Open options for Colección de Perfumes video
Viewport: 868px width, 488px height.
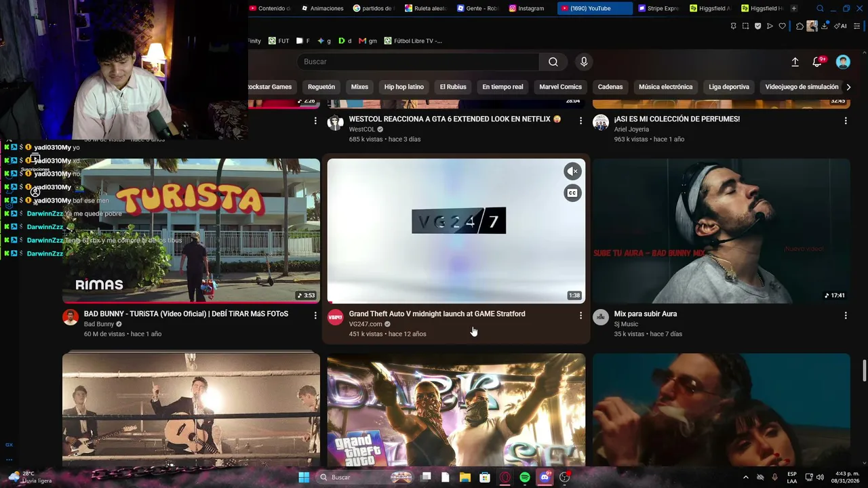pyautogui.click(x=846, y=121)
